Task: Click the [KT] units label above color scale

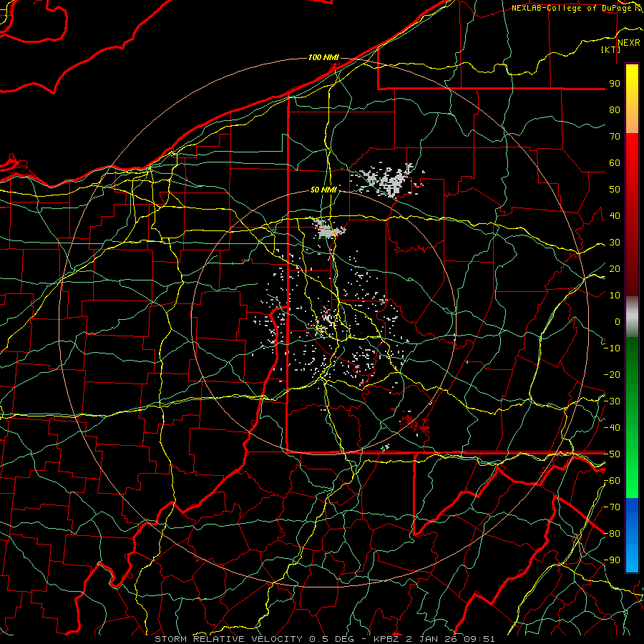Action: (x=611, y=49)
